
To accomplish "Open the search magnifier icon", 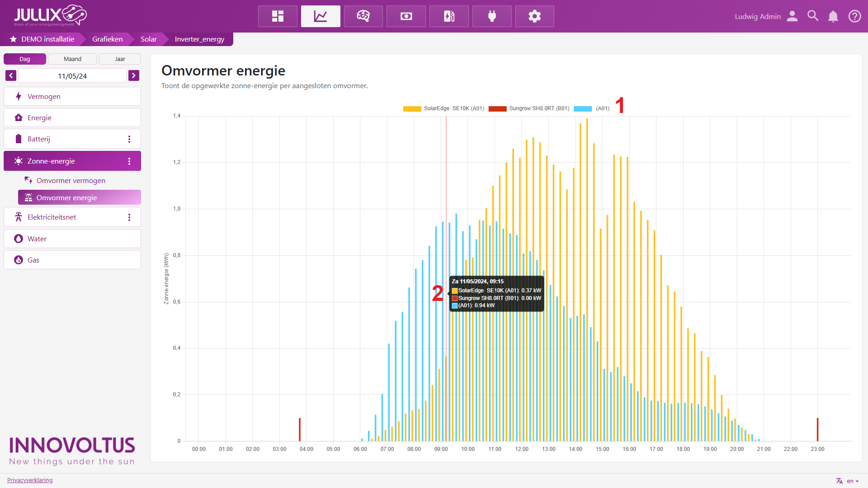I will pos(812,16).
